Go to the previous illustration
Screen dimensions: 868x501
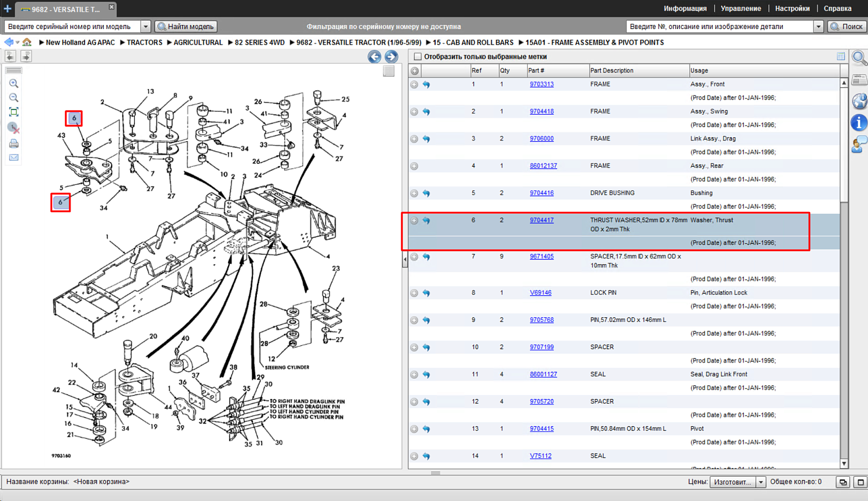click(x=374, y=56)
